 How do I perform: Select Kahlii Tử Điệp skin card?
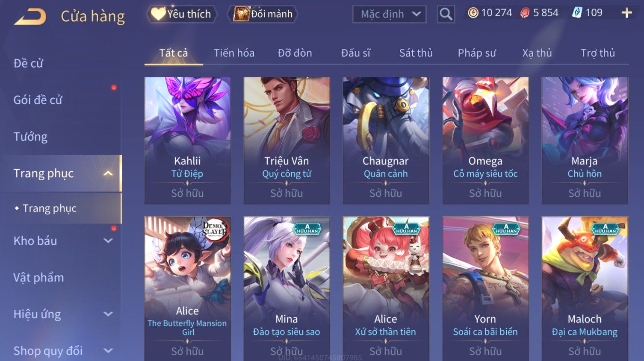pyautogui.click(x=187, y=141)
